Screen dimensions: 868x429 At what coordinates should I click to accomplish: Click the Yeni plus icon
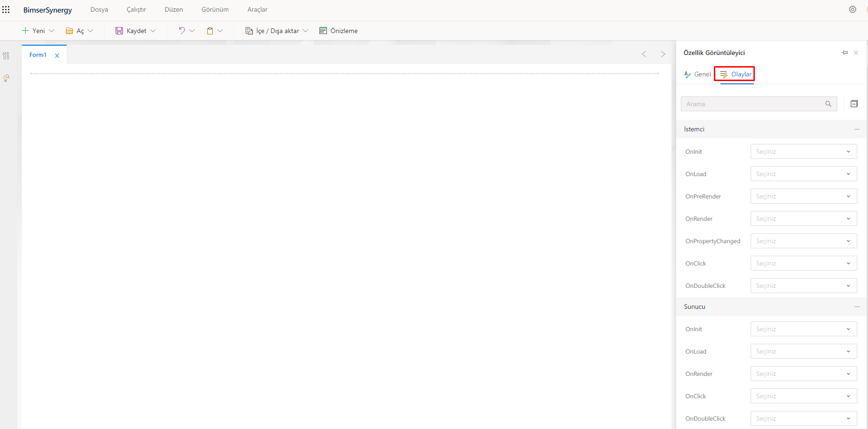[25, 31]
